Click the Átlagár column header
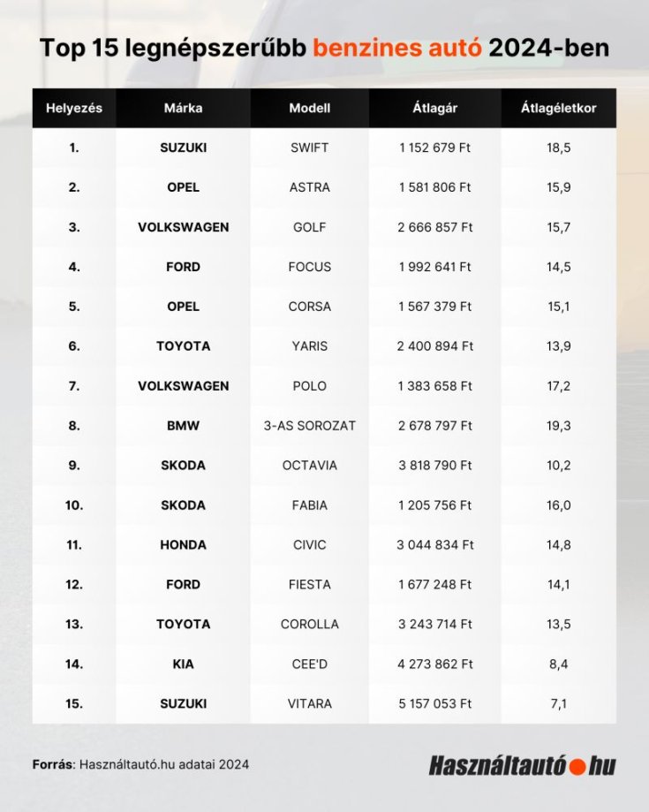Viewport: 649px width, 812px height. click(x=434, y=109)
